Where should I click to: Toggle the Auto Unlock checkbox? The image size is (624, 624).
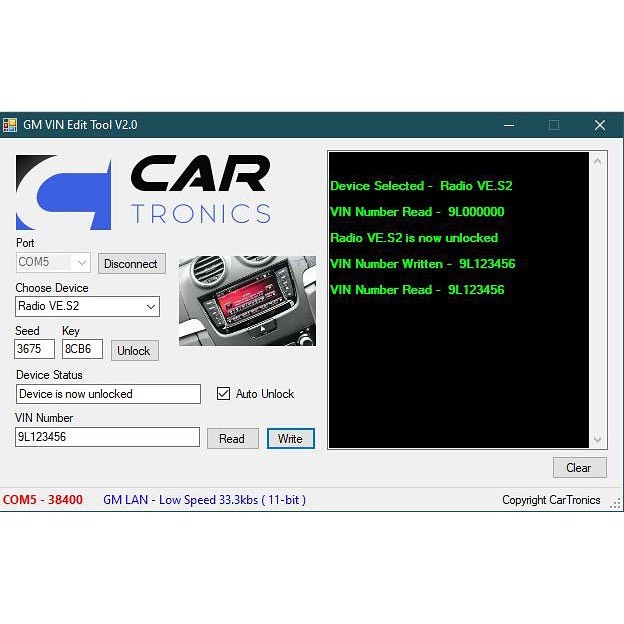(223, 394)
